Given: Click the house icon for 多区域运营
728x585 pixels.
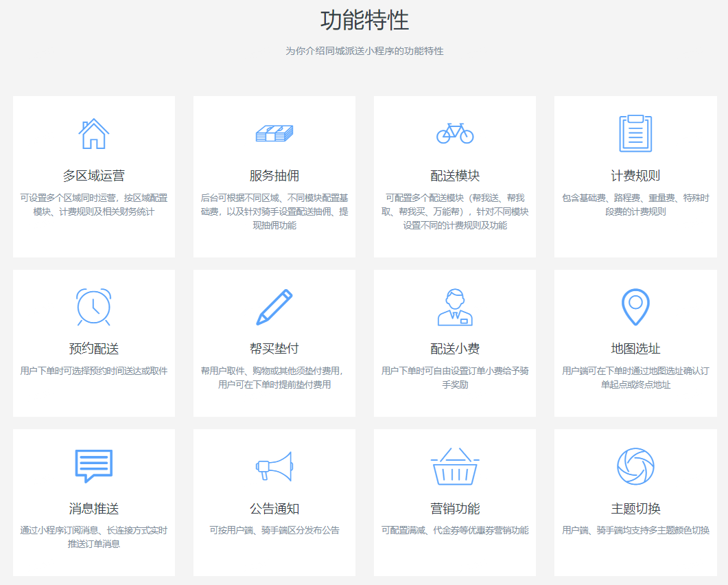Looking at the screenshot, I should tap(94, 134).
